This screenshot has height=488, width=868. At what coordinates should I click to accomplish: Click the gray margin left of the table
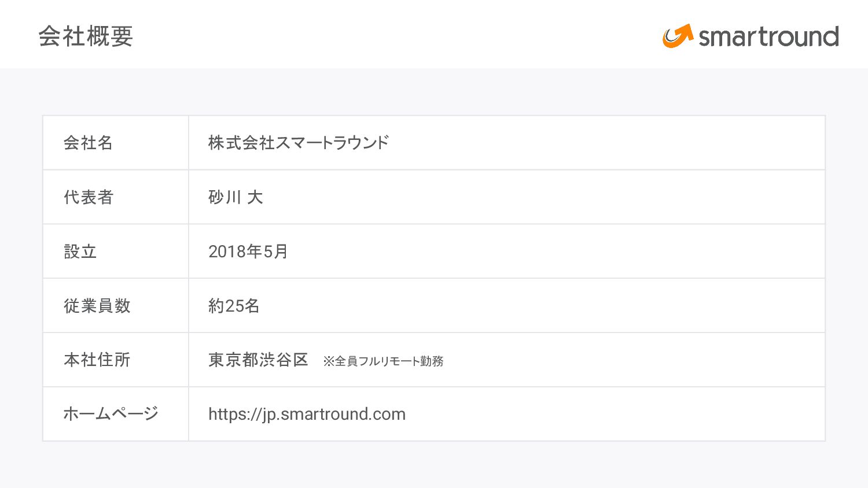pos(21,278)
